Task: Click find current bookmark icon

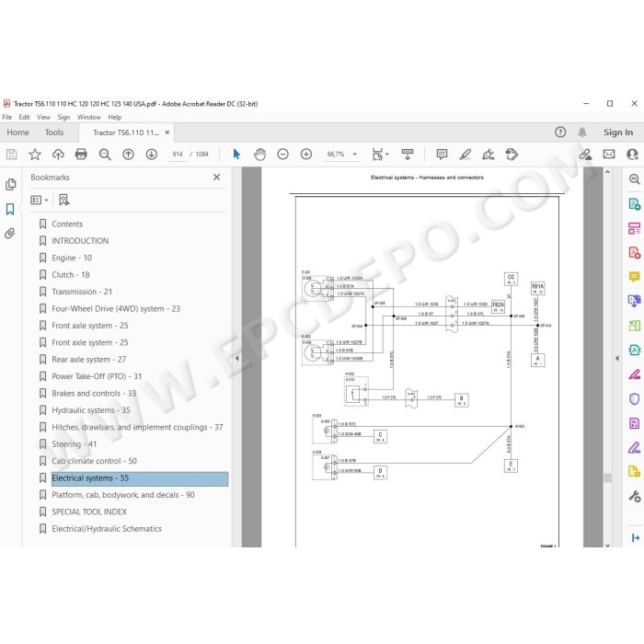Action: 64,200
